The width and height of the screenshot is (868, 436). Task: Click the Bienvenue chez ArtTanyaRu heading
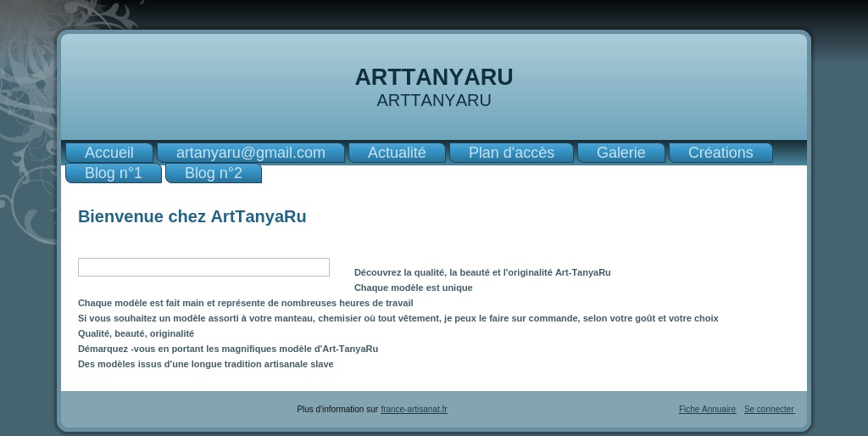click(x=192, y=216)
